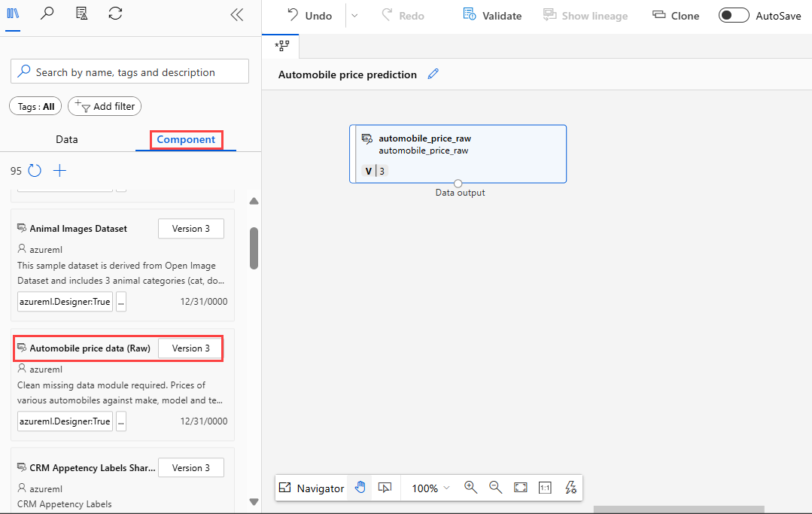Click the Show lineage icon

click(x=549, y=14)
